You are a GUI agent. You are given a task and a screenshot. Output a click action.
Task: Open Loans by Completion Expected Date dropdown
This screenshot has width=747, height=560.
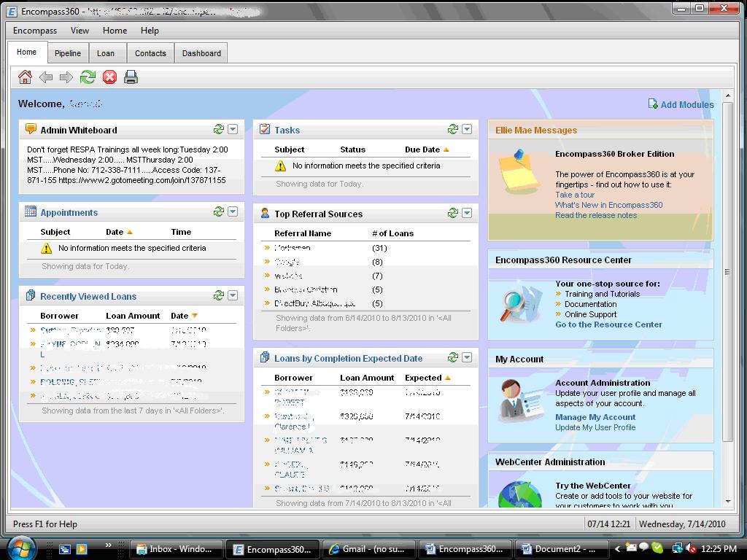(467, 357)
